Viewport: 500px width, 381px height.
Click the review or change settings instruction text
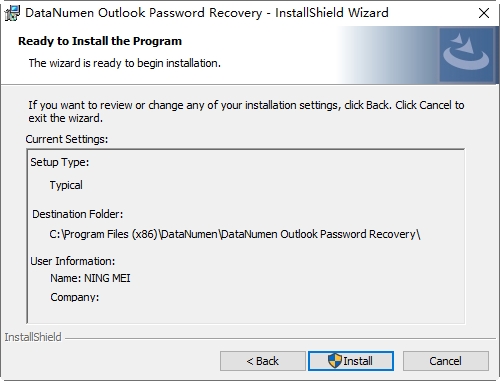click(x=246, y=111)
